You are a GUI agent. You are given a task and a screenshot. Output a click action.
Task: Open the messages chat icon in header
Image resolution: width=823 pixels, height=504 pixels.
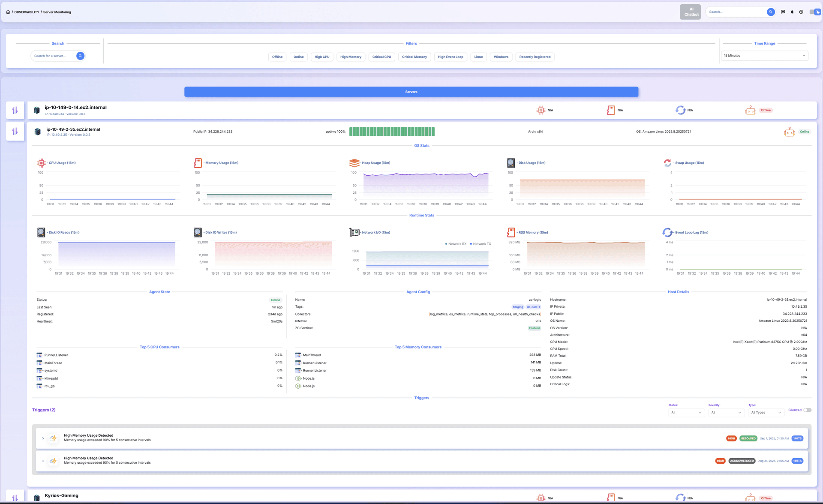[x=783, y=12]
